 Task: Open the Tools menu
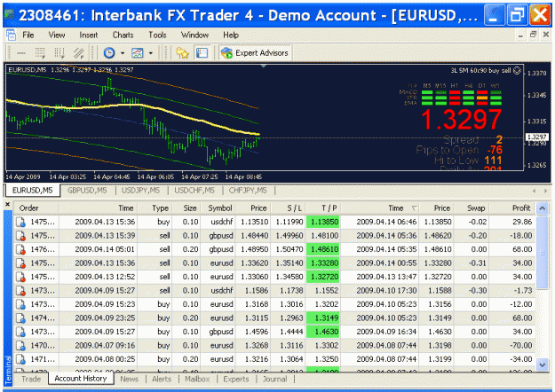[157, 35]
